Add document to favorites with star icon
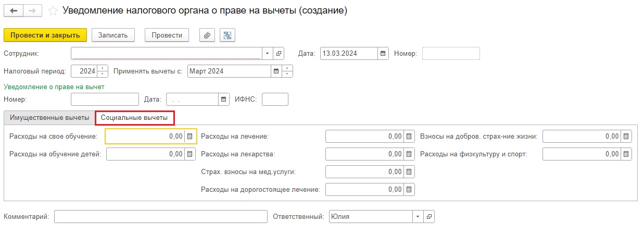Image resolution: width=644 pixels, height=234 pixels. (53, 10)
